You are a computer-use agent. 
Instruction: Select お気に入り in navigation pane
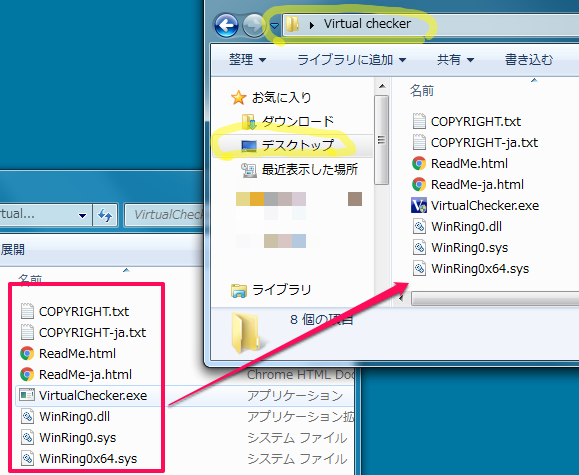tap(281, 98)
